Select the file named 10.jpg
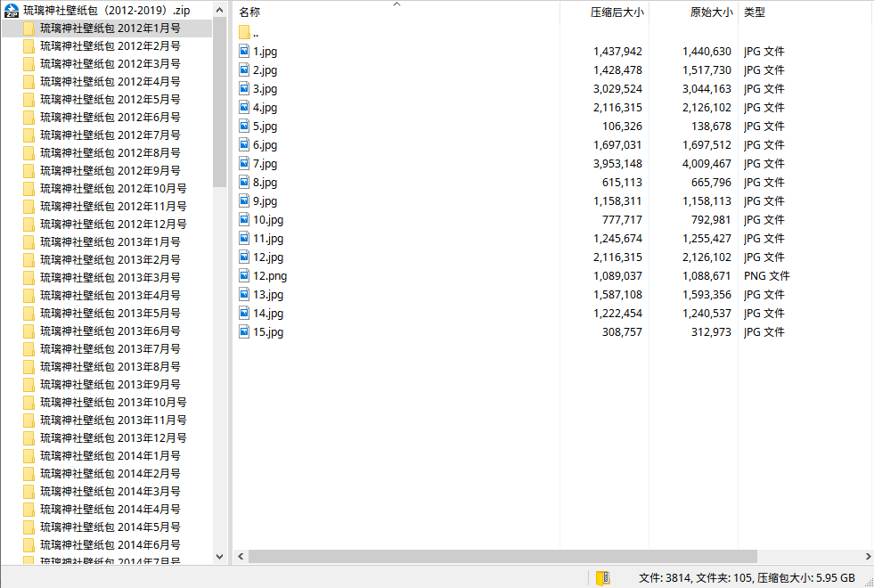Image resolution: width=874 pixels, height=588 pixels. coord(267,220)
